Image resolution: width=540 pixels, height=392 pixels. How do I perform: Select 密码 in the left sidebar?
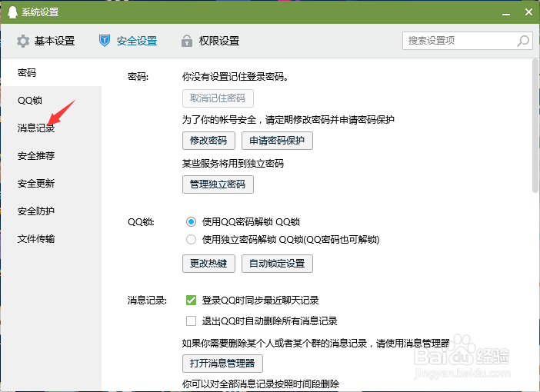(x=52, y=72)
